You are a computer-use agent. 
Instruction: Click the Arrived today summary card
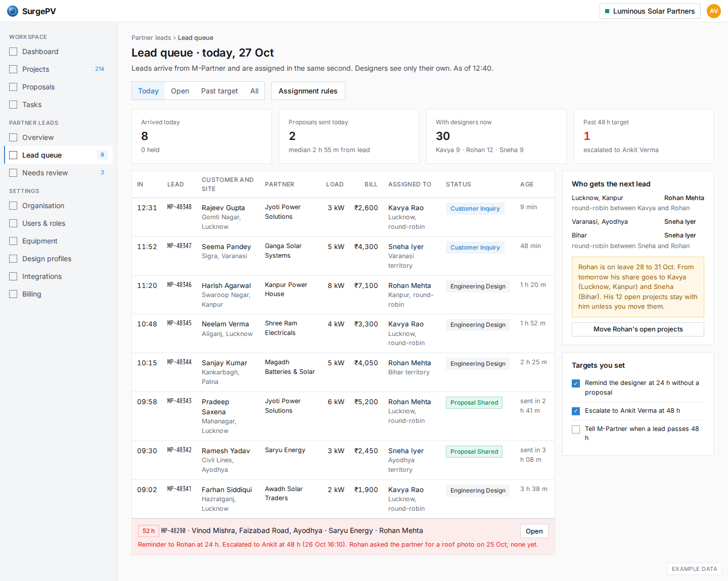coord(202,136)
